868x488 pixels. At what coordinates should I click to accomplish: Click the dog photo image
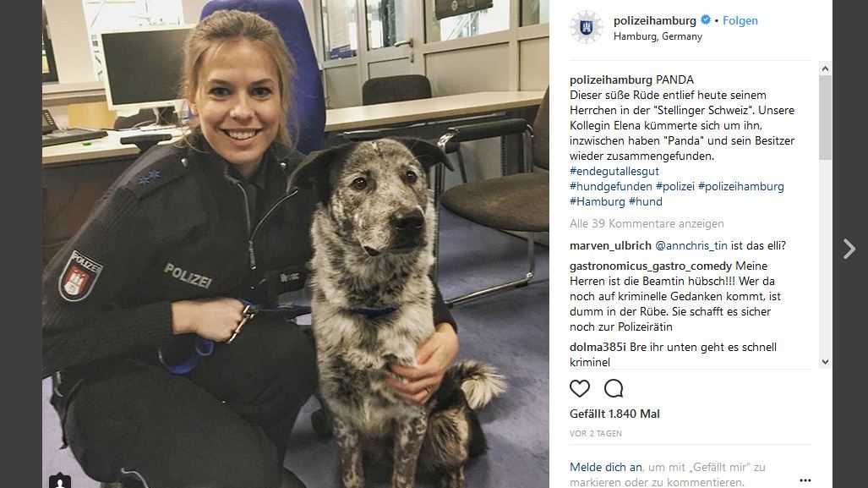[296, 244]
